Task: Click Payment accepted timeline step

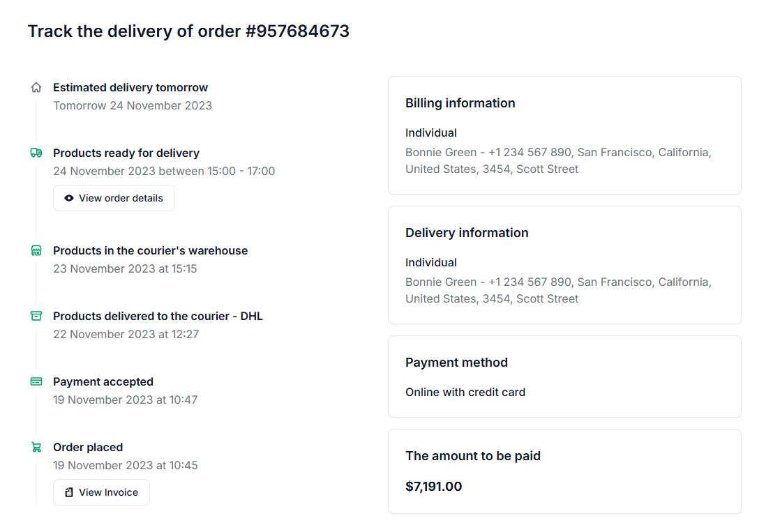Action: [103, 381]
